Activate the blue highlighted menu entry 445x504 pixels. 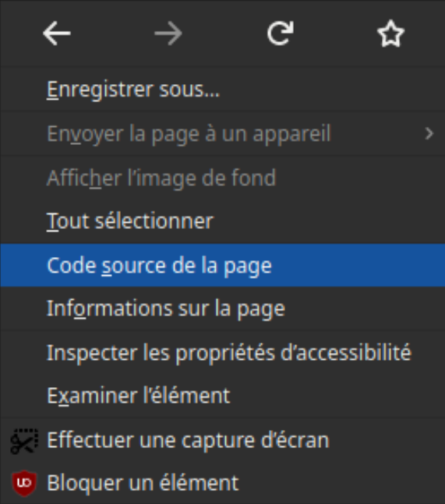(x=223, y=265)
